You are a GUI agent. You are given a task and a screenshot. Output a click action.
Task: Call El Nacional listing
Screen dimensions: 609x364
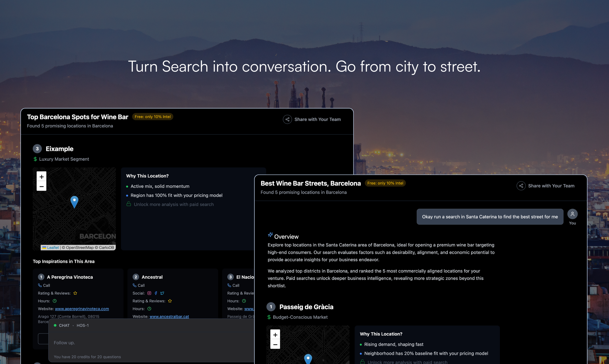pyautogui.click(x=233, y=285)
